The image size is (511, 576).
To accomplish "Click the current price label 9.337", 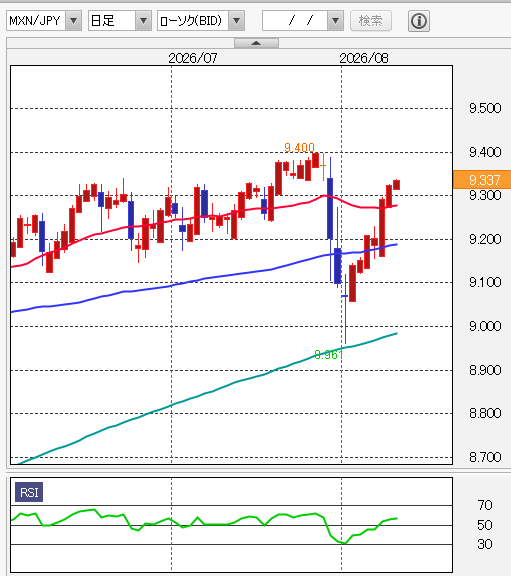I will [482, 180].
